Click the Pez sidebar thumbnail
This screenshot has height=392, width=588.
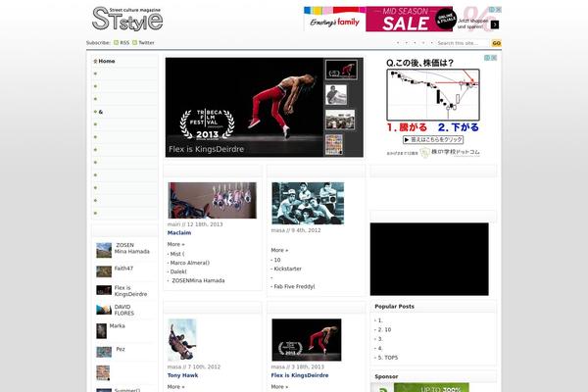point(104,352)
